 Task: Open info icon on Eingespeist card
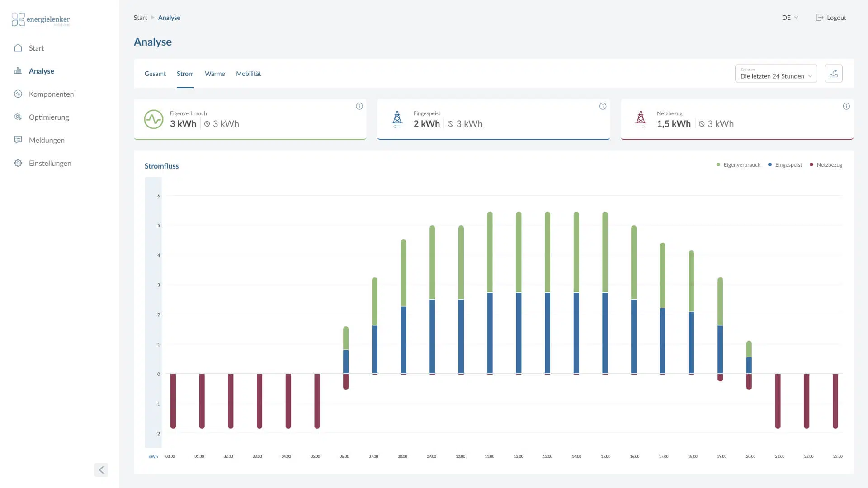point(603,106)
